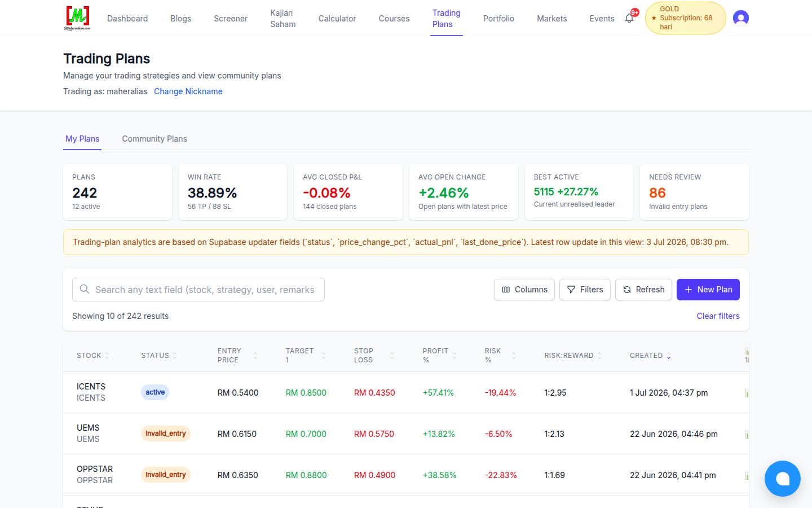Create a New Plan

coord(708,290)
